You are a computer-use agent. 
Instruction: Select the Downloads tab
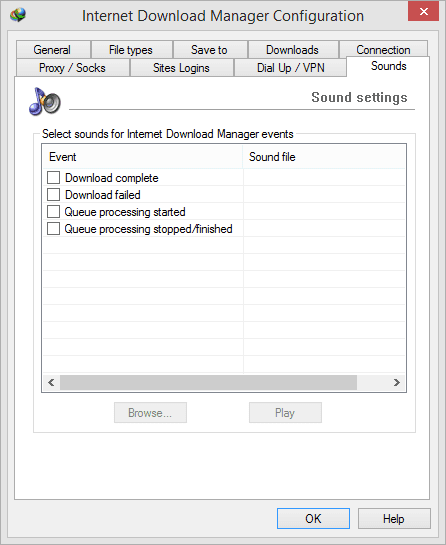(293, 50)
